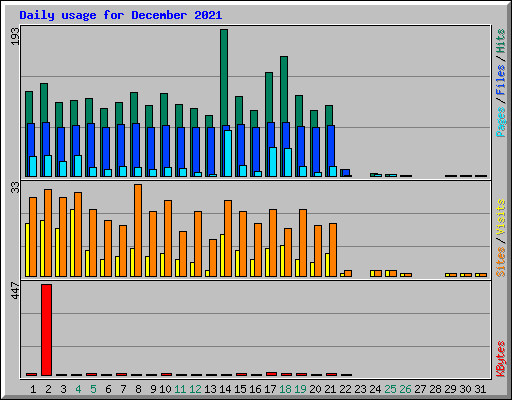The height and width of the screenshot is (400, 512).
Task: Click day label '24' on the x-axis
Action: (x=375, y=389)
